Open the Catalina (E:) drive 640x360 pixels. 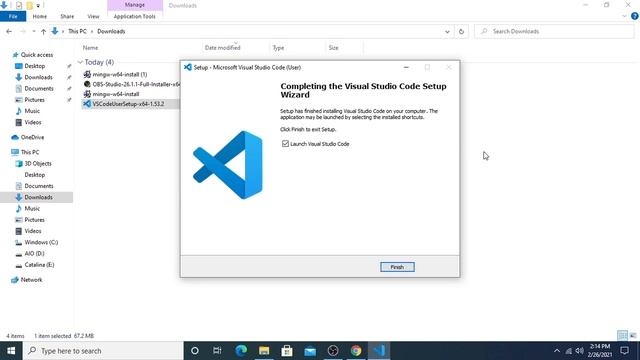39,265
